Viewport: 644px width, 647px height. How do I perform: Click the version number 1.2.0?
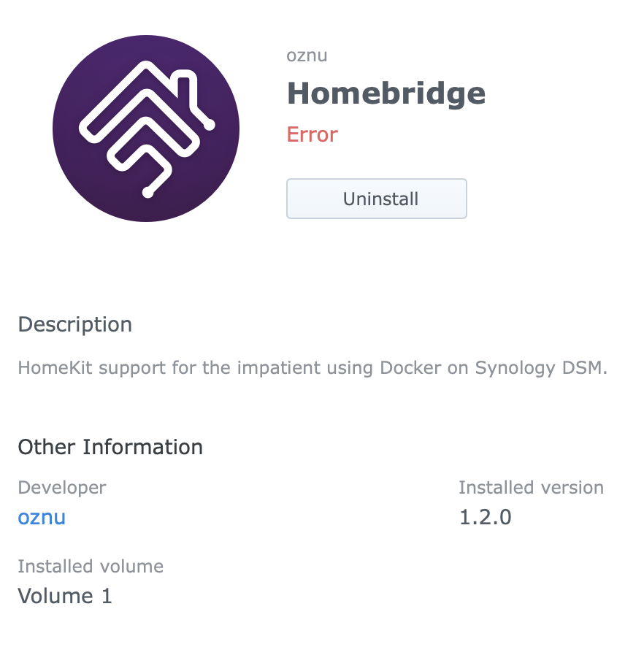[x=486, y=517]
